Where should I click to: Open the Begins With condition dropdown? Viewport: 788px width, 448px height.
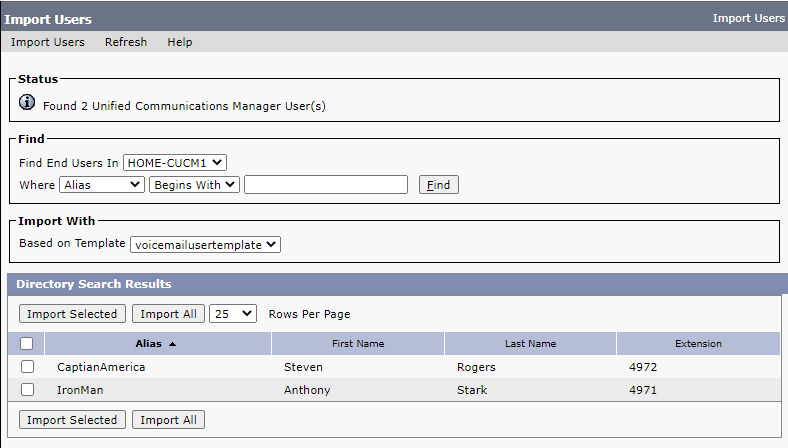click(194, 185)
